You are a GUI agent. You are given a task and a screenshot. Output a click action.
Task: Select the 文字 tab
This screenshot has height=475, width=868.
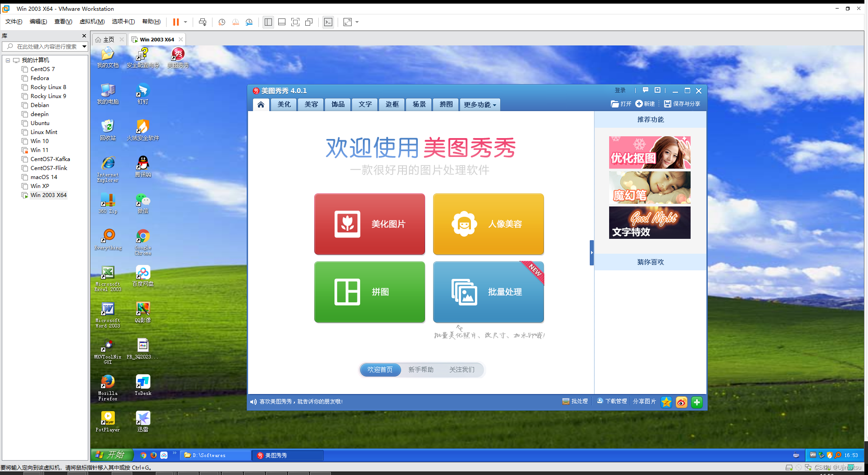365,104
